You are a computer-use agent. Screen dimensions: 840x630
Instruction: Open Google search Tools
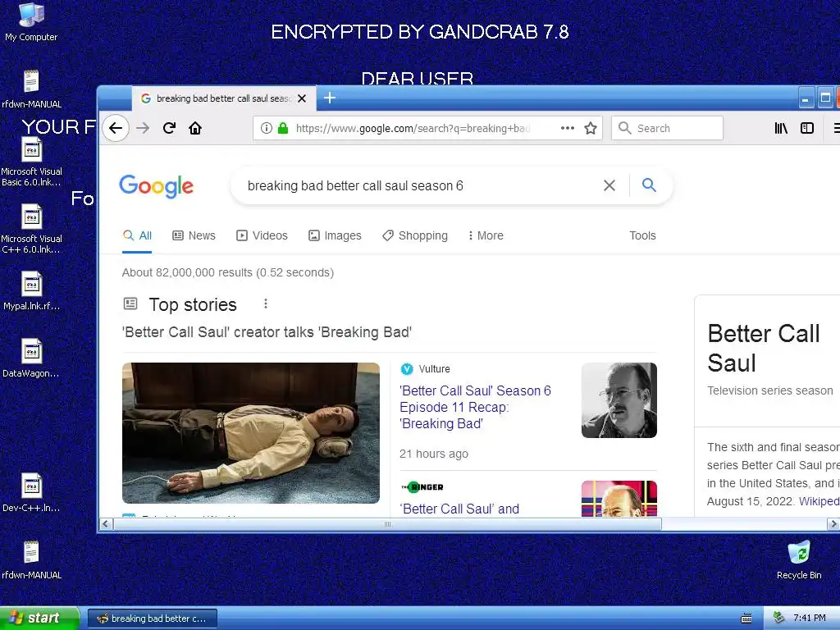[x=642, y=235]
